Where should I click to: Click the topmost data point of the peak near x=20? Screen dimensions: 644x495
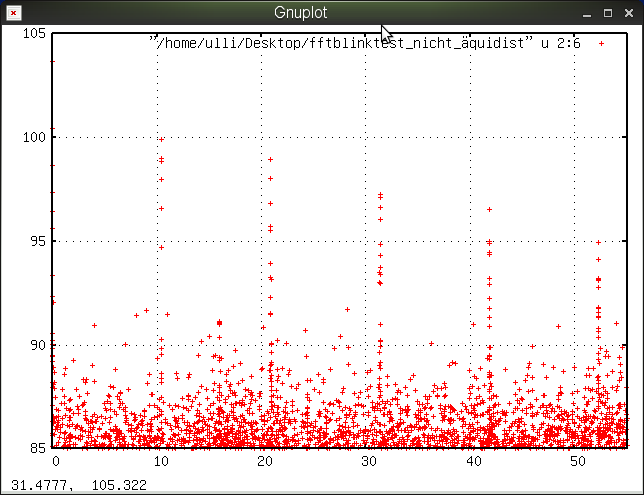pos(270,159)
